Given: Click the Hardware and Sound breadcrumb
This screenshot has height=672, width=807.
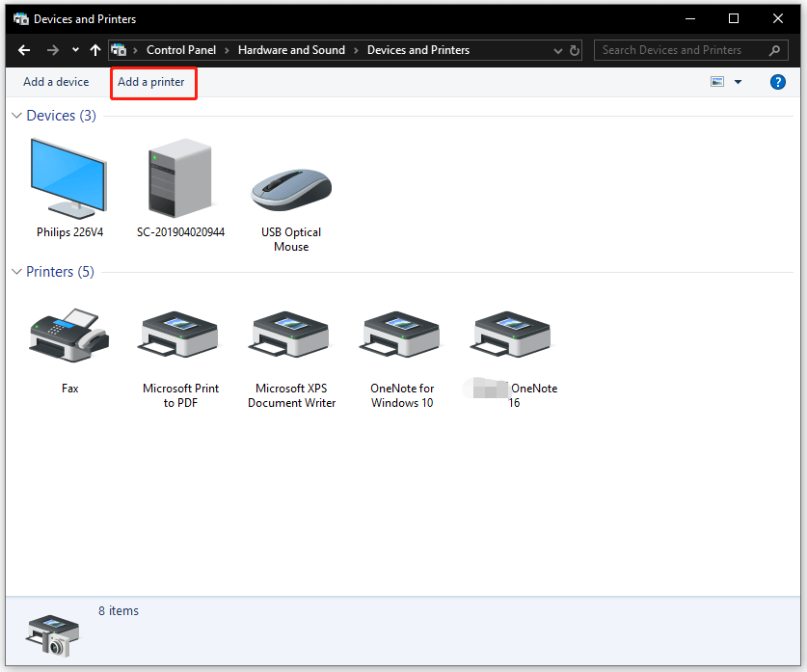Looking at the screenshot, I should (x=291, y=50).
